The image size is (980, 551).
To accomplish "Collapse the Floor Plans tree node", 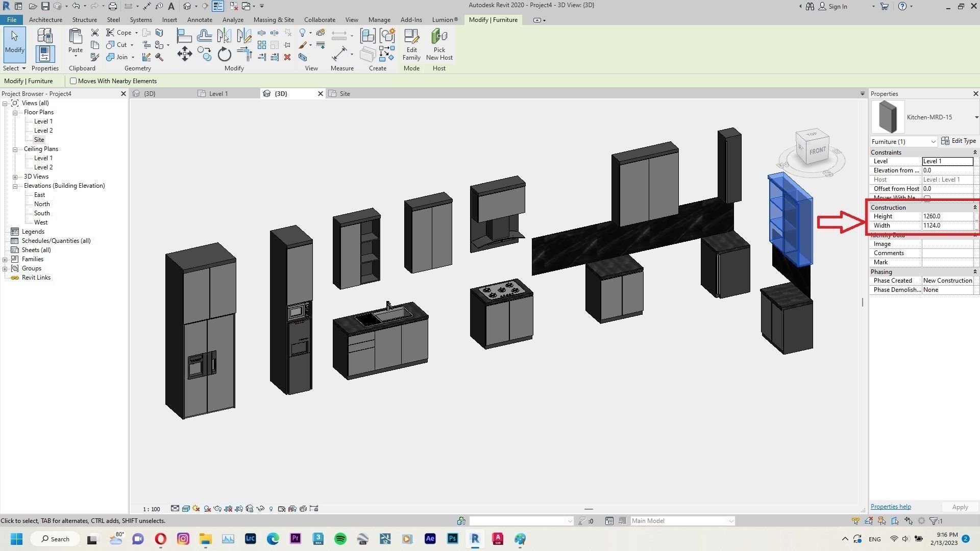I will click(15, 112).
